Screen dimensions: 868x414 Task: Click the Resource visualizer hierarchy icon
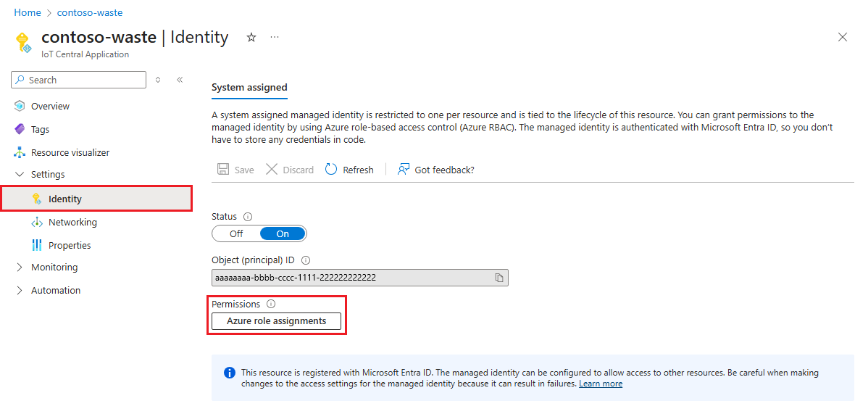pyautogui.click(x=20, y=152)
